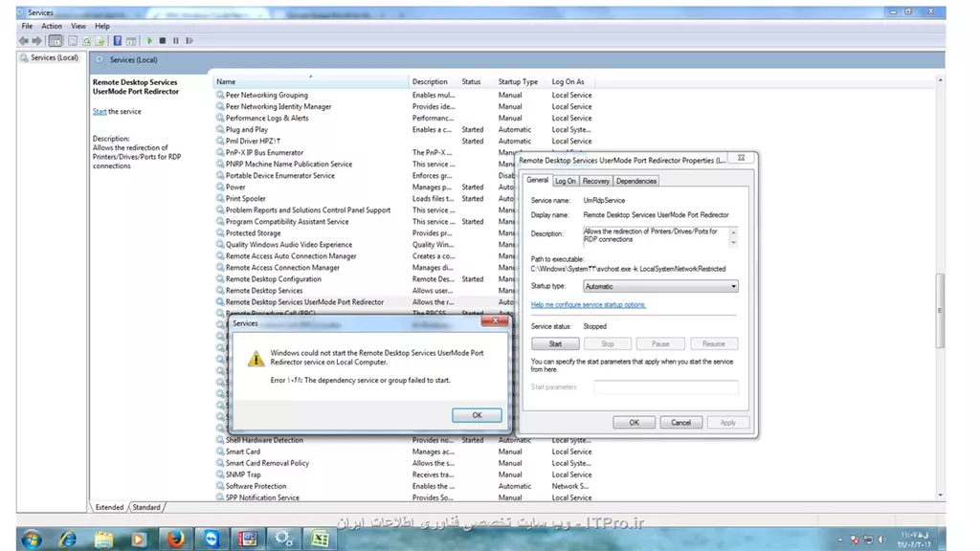
Task: Select the General tab in Properties
Action: pyautogui.click(x=537, y=180)
